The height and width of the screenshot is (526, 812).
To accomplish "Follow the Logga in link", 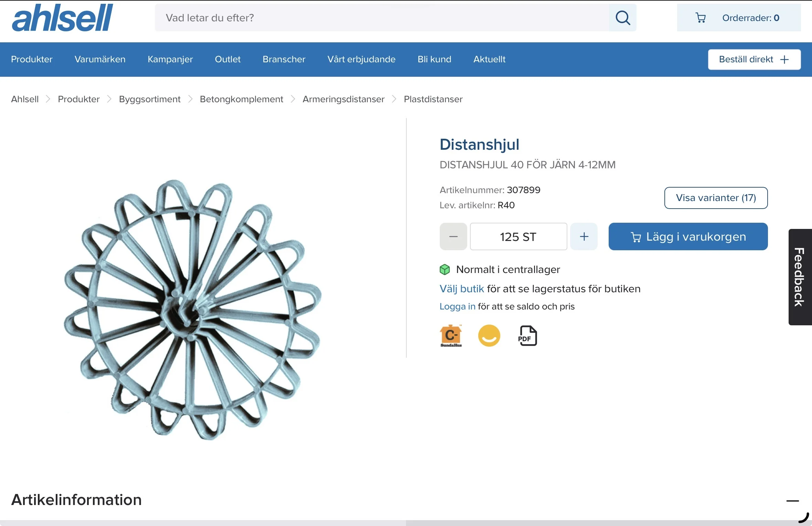I will point(457,306).
